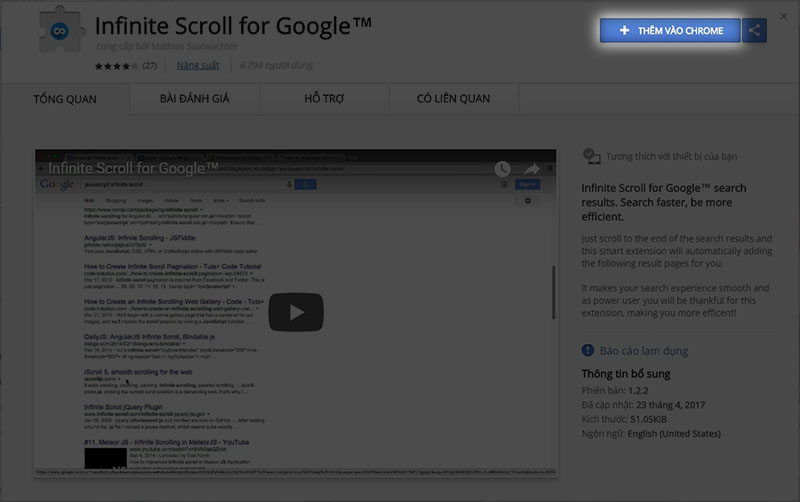The image size is (800, 502).
Task: Click the settings gear icon in video
Action: [x=527, y=201]
